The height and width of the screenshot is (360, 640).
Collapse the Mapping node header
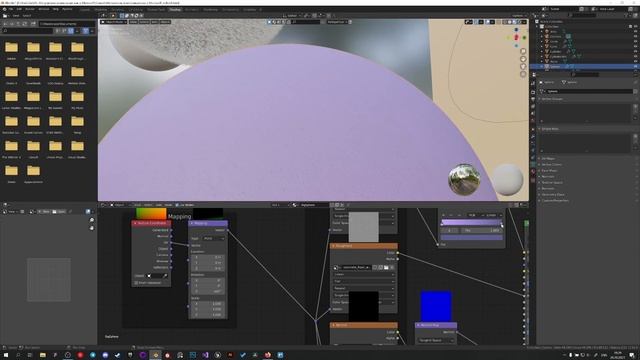pos(192,223)
